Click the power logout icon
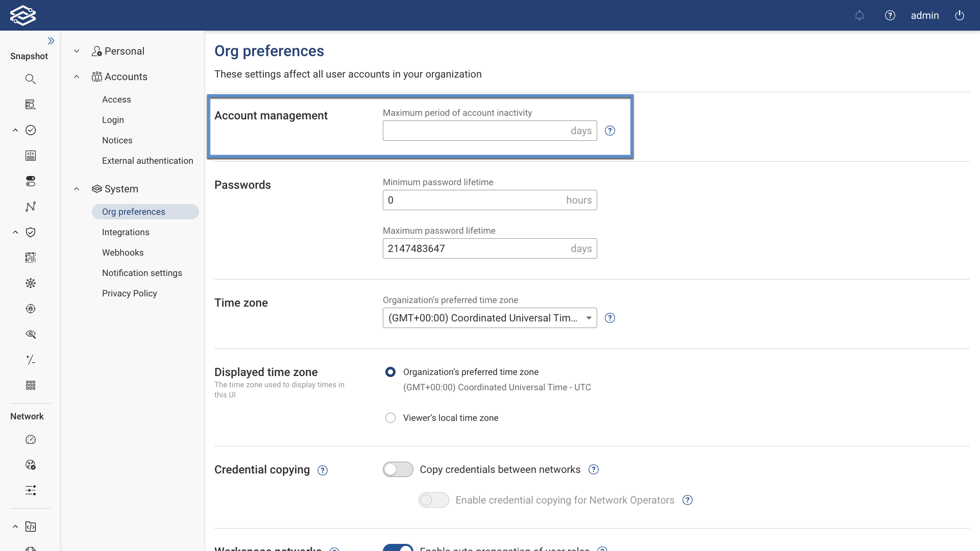 [x=960, y=15]
